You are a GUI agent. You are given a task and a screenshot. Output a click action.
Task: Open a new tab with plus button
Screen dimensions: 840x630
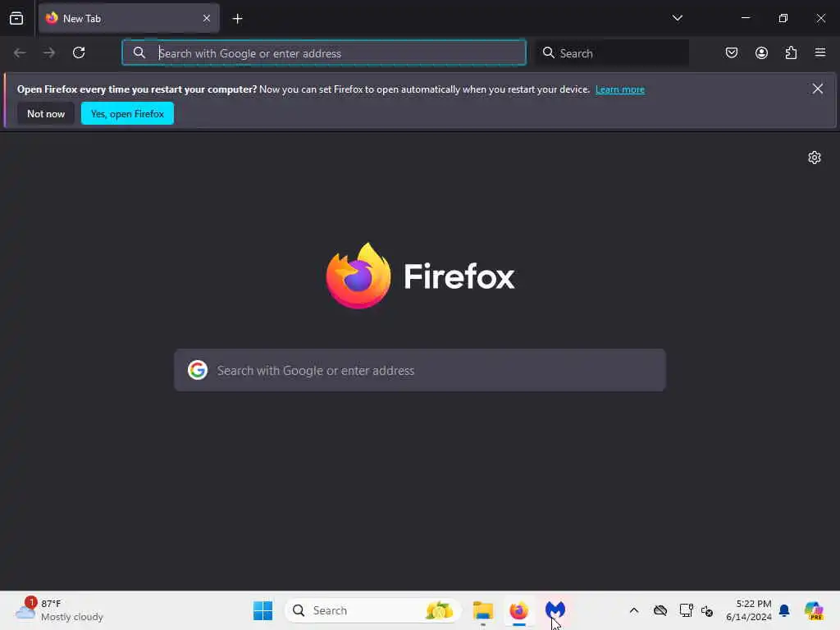click(237, 19)
